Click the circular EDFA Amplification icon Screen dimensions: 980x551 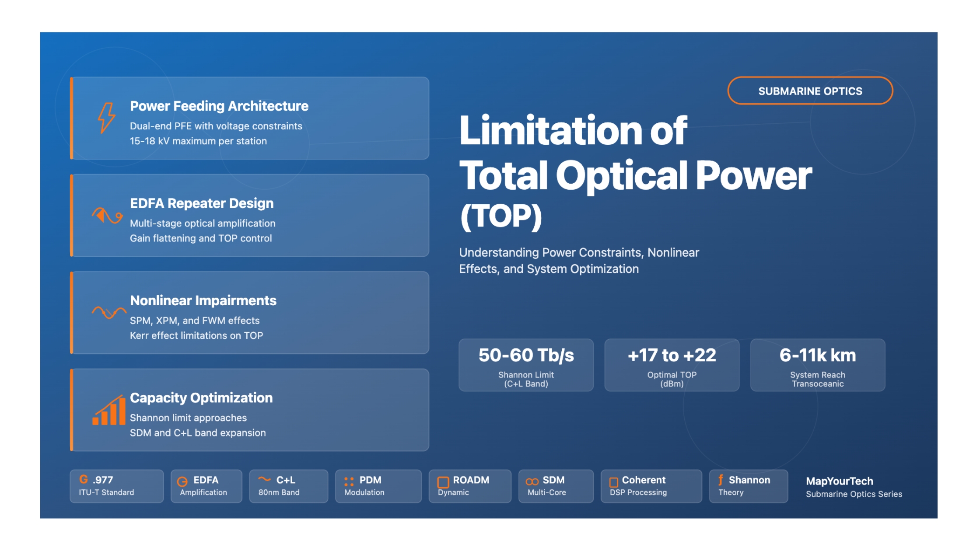pos(182,482)
